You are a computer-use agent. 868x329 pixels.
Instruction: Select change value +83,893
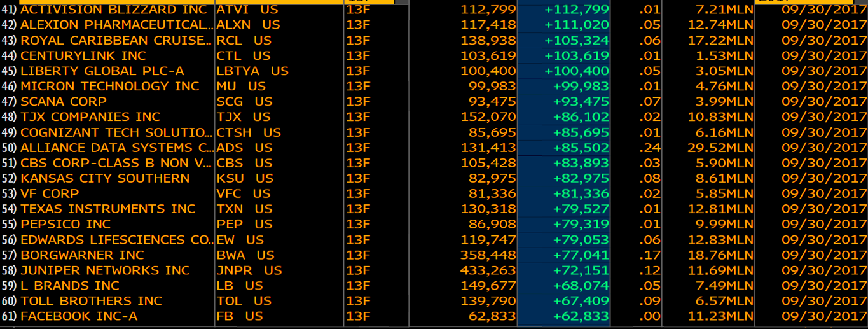tap(581, 163)
